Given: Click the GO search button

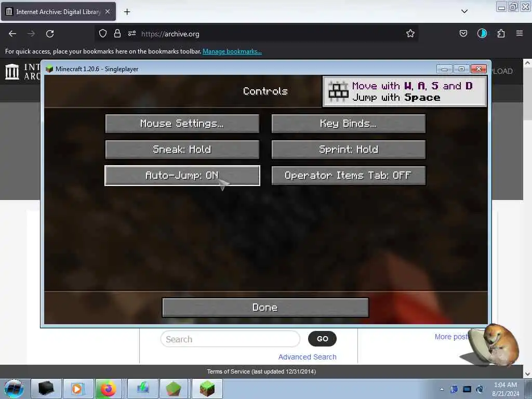Looking at the screenshot, I should (x=322, y=339).
